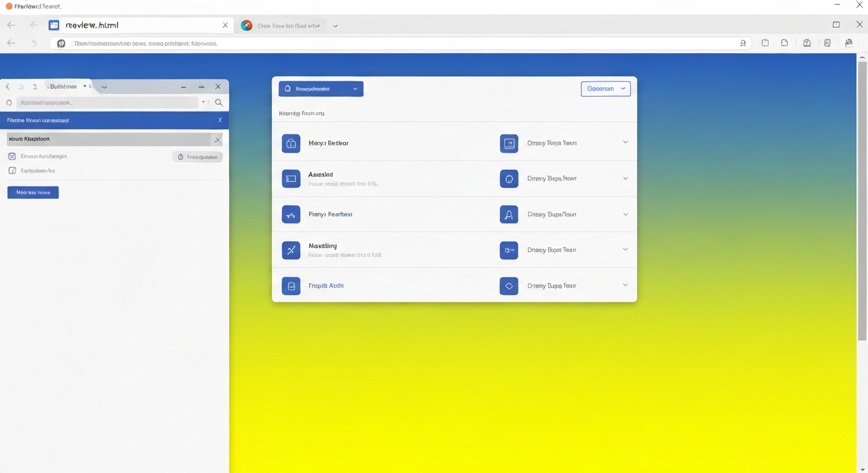This screenshot has height=473, width=868.
Task: Click the monitor icon in the first right-hand row
Action: point(509,143)
